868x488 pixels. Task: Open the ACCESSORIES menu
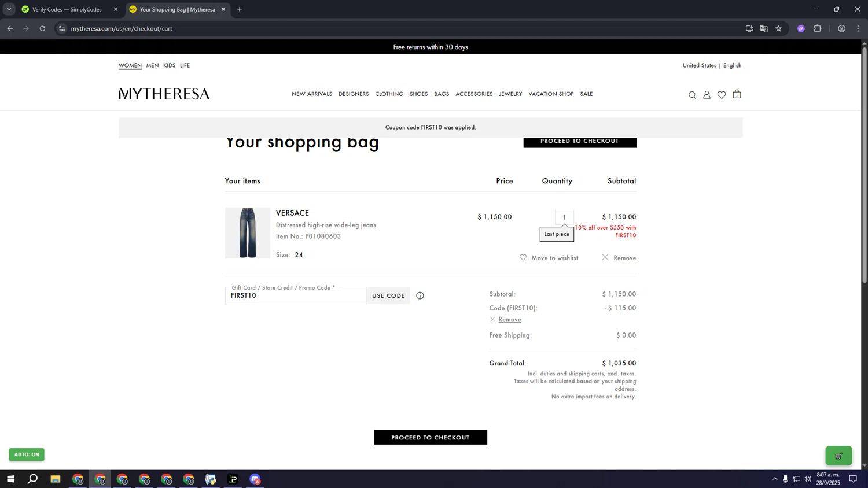pos(474,94)
